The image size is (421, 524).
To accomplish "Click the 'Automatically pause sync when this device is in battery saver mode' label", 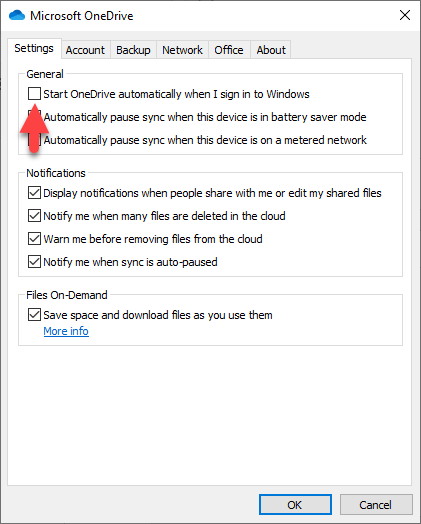I will [205, 117].
